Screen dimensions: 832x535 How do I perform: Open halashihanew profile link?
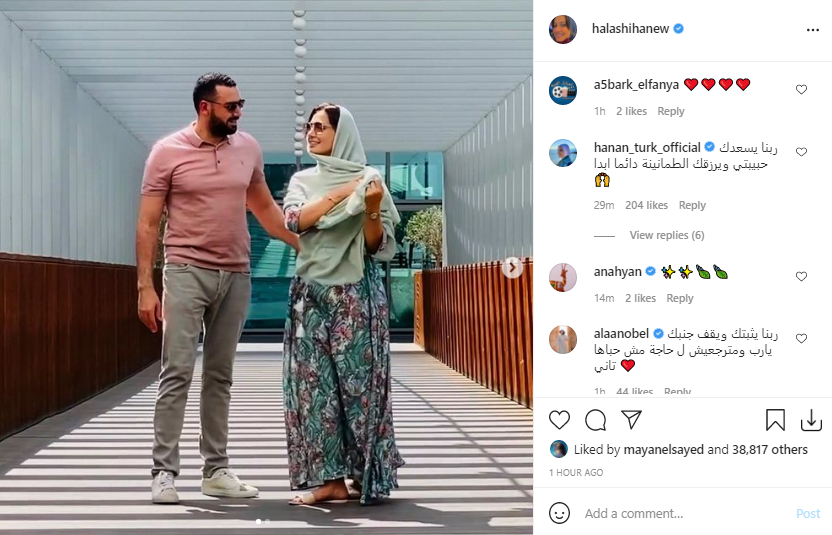tap(630, 29)
